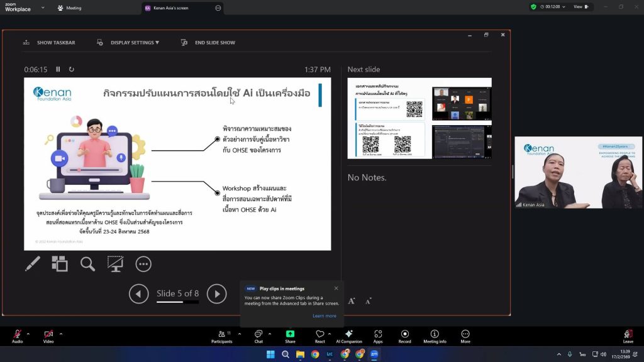Click the zoom into slide magnifier
The image size is (644, 362).
87,264
